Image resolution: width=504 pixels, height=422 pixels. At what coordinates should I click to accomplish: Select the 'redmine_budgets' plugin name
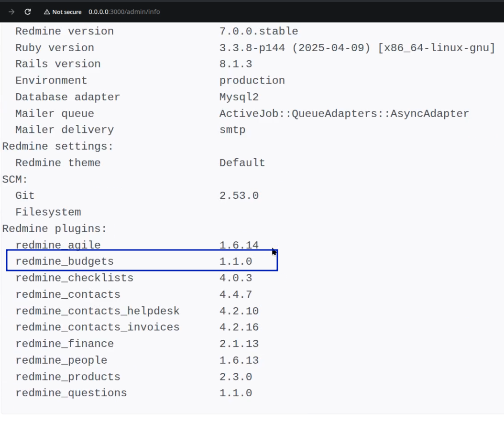[65, 261]
